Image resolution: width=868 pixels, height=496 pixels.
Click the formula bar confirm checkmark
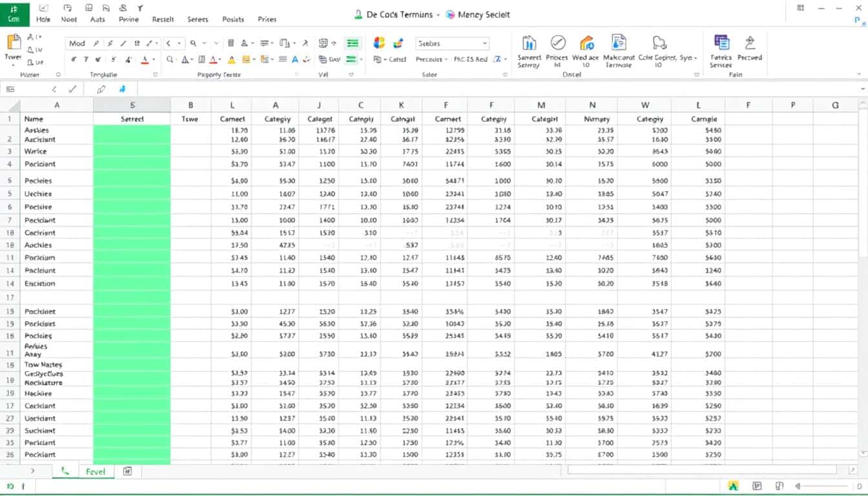pyautogui.click(x=72, y=89)
